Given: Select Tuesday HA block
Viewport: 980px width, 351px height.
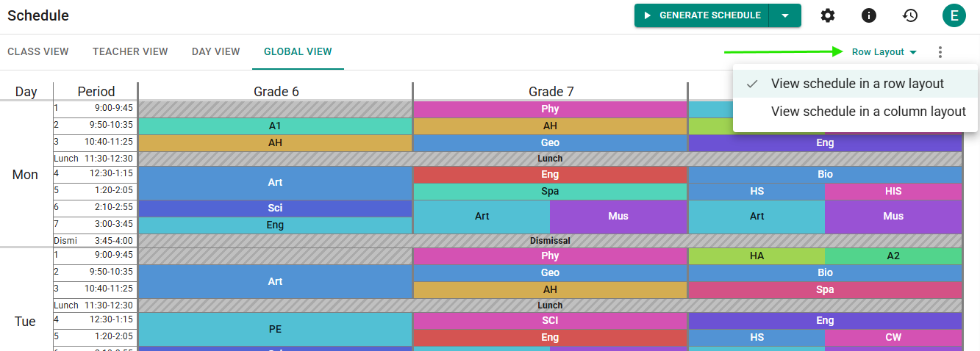Looking at the screenshot, I should 757,256.
